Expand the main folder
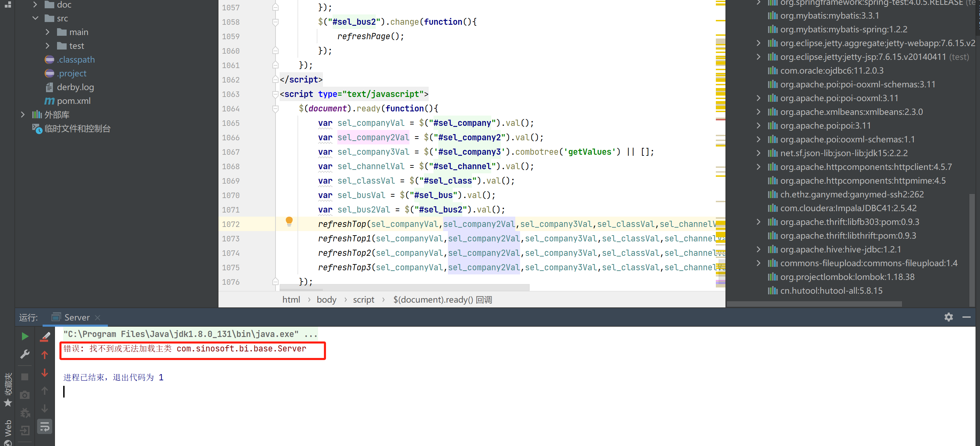980x446 pixels. click(x=47, y=32)
